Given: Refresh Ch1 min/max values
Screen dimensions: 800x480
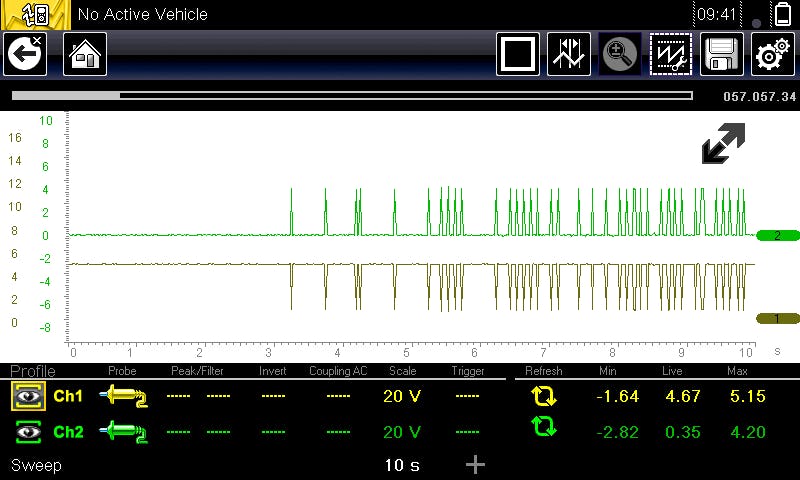Looking at the screenshot, I should pos(543,397).
